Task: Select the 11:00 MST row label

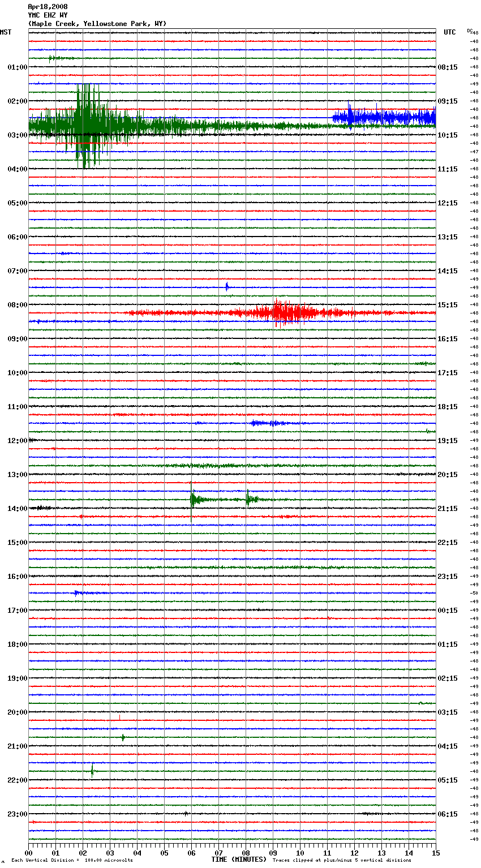Action: [x=18, y=407]
